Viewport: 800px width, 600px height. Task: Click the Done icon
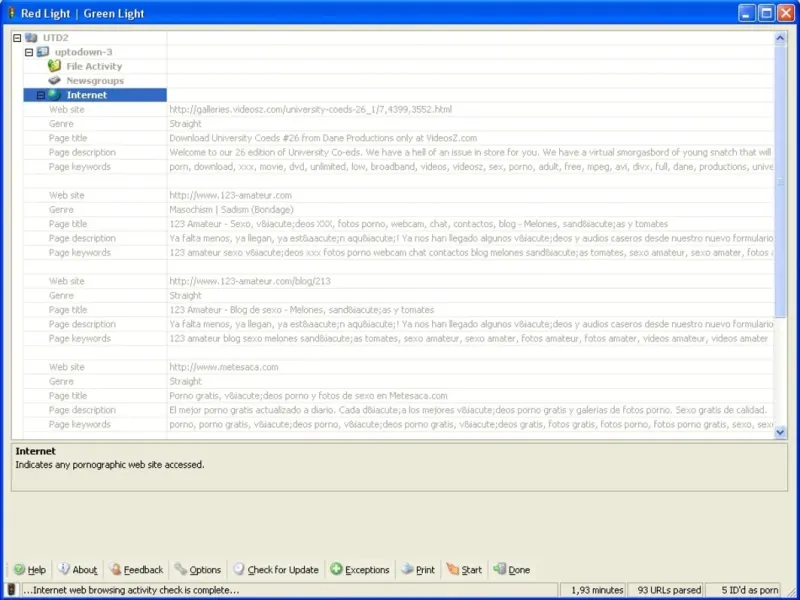[499, 569]
